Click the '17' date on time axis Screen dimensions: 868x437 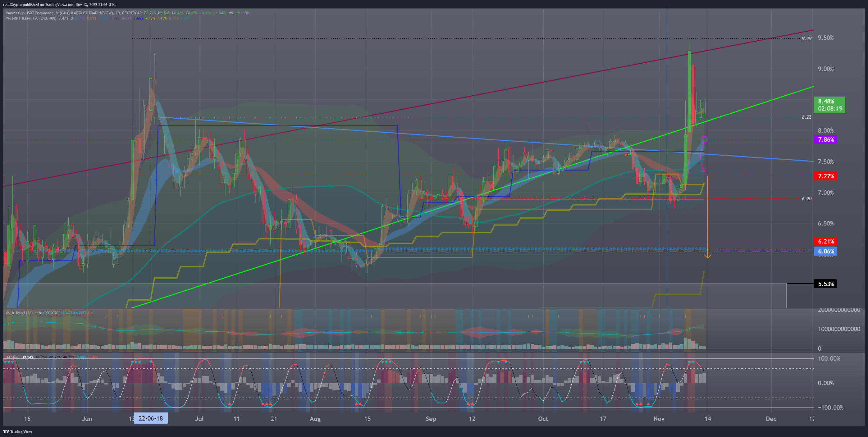(x=603, y=419)
